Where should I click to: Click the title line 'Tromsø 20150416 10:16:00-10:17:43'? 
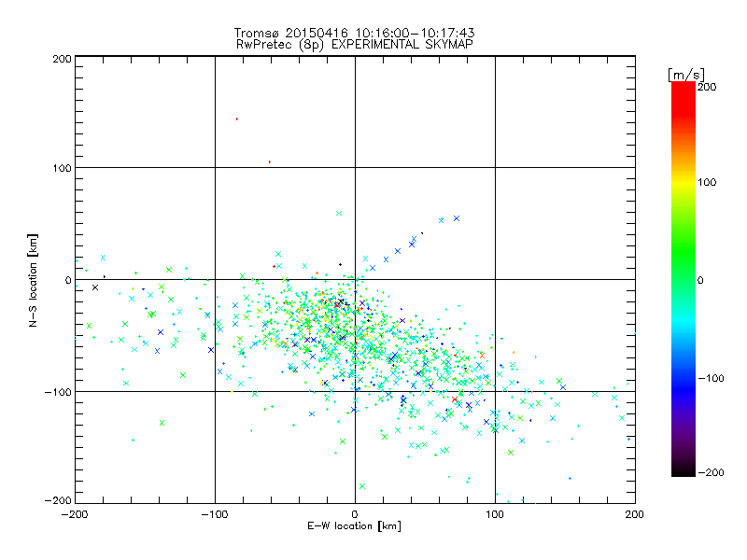pyautogui.click(x=354, y=33)
